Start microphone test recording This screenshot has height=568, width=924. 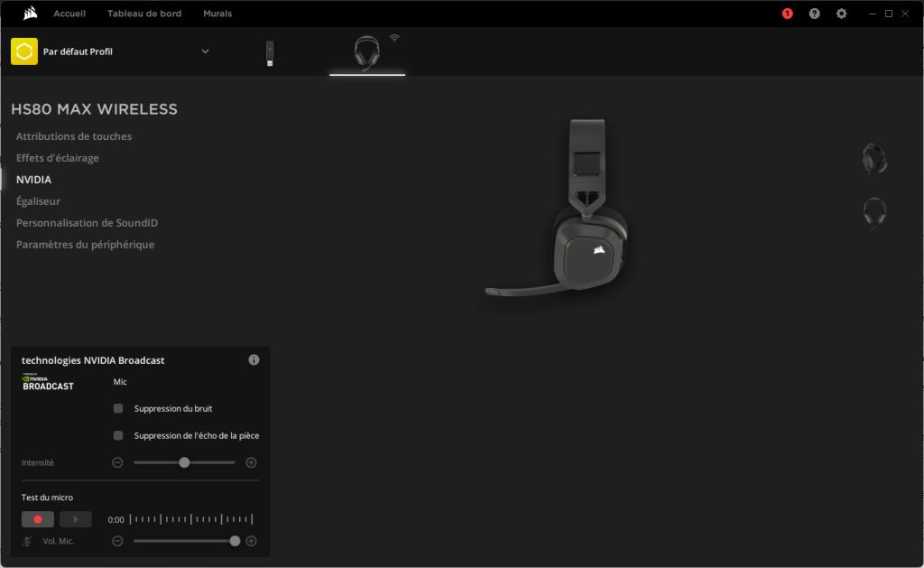pyautogui.click(x=38, y=519)
